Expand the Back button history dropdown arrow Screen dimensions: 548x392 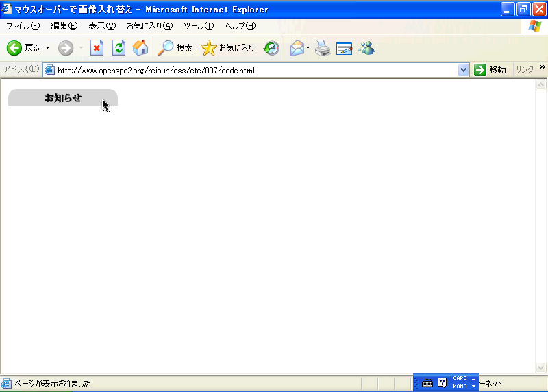pos(47,48)
